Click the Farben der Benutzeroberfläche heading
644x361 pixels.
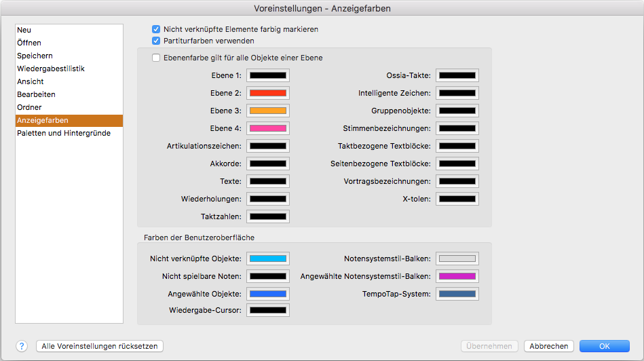200,237
